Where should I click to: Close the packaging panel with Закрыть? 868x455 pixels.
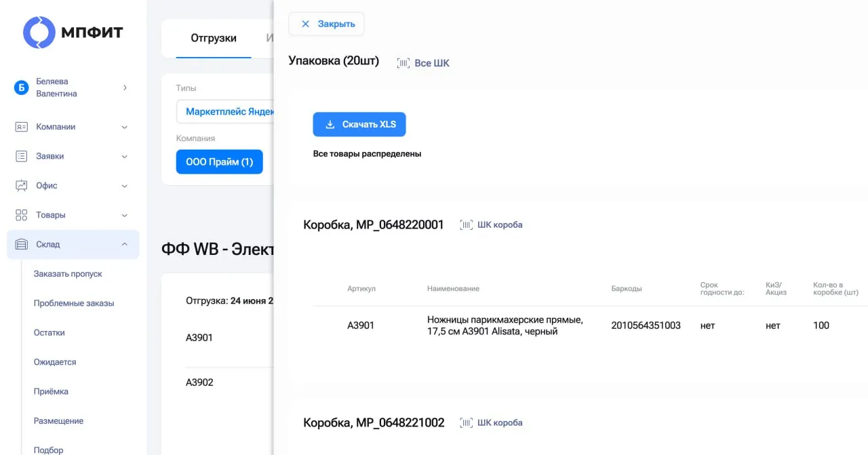(326, 24)
